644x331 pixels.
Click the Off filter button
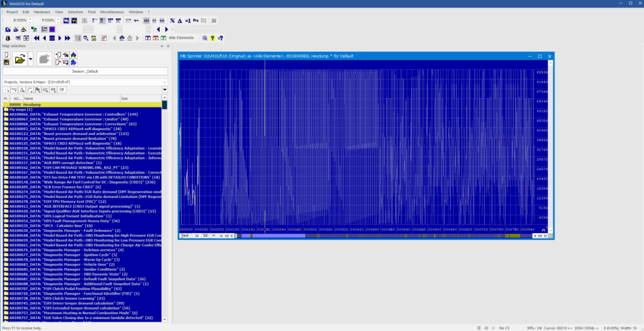pos(62,89)
